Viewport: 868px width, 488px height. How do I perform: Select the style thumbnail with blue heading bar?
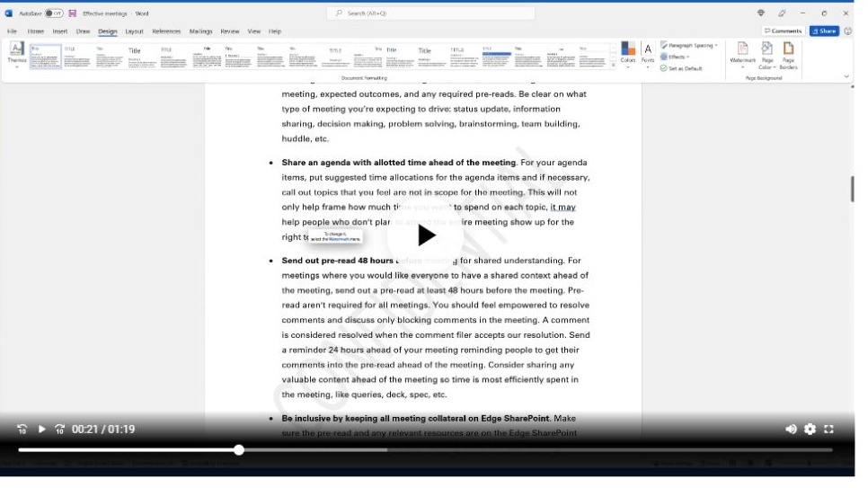click(x=497, y=57)
